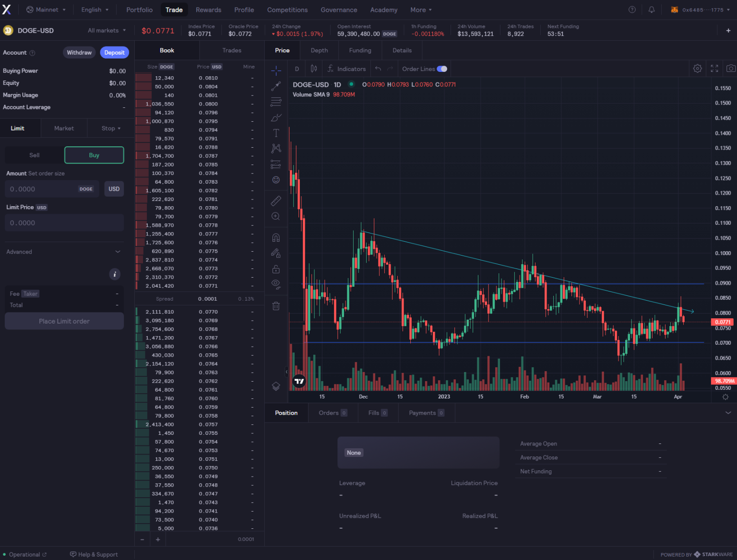Open the candlestick chart style selector
Viewport: 737px width, 560px height.
314,69
